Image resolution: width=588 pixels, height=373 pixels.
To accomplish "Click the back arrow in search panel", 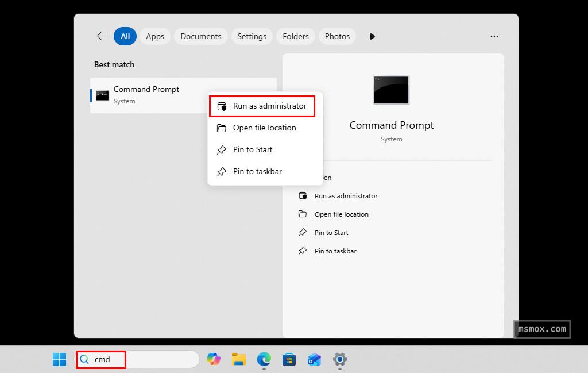I will click(102, 36).
